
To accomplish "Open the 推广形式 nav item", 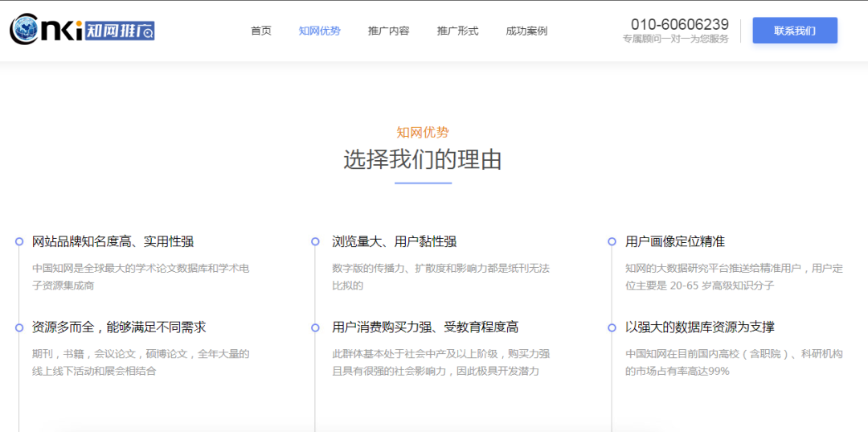I will (458, 31).
